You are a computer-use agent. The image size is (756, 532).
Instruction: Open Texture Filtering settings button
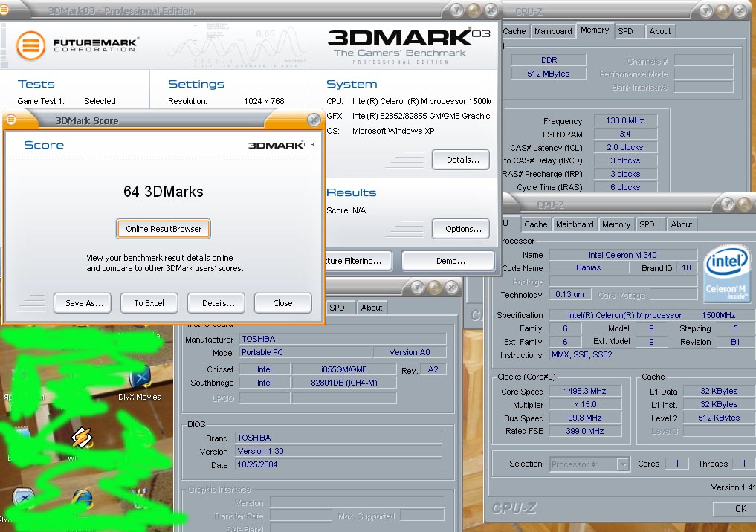tap(358, 261)
